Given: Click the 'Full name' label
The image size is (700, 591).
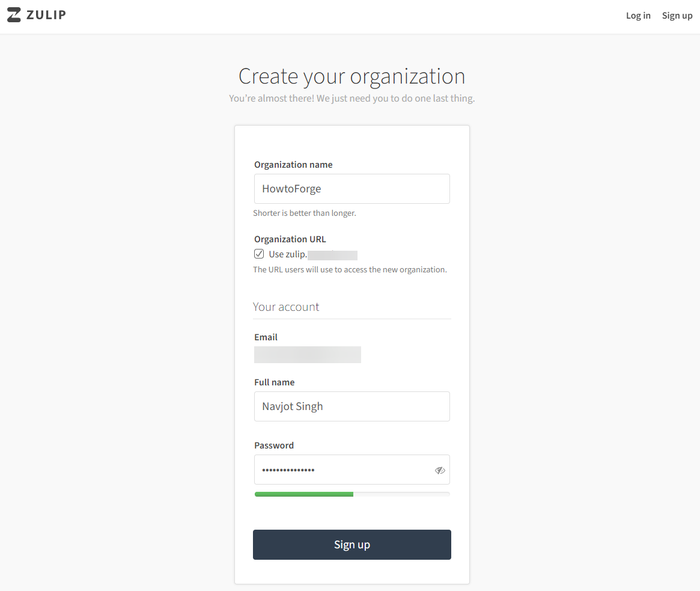Looking at the screenshot, I should [274, 382].
